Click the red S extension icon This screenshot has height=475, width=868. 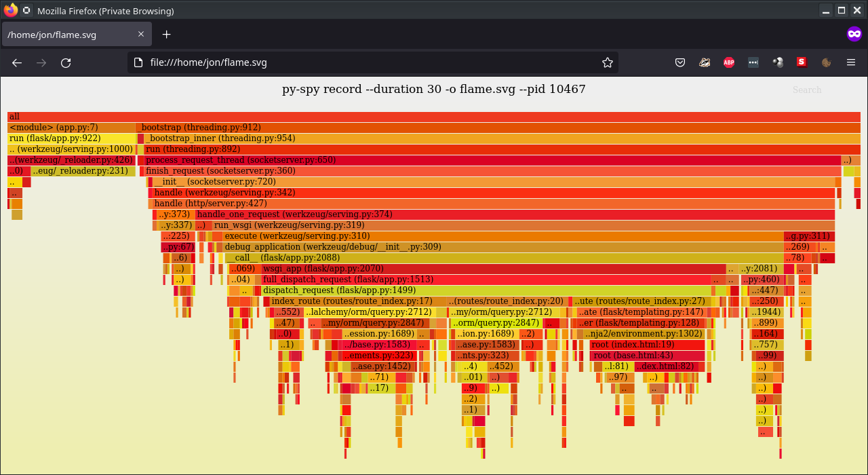pyautogui.click(x=802, y=62)
